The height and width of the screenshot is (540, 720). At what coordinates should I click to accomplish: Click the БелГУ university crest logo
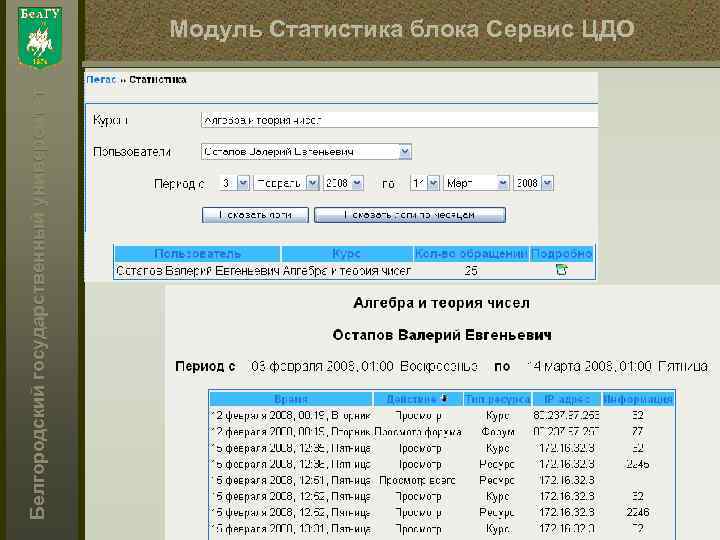(x=40, y=37)
